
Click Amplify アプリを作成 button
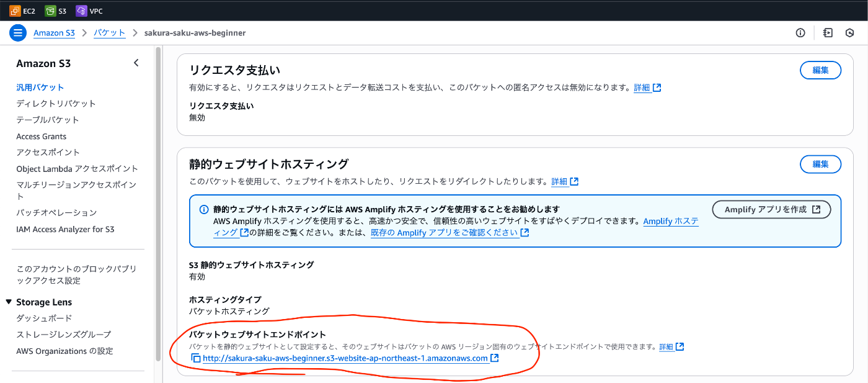click(771, 210)
